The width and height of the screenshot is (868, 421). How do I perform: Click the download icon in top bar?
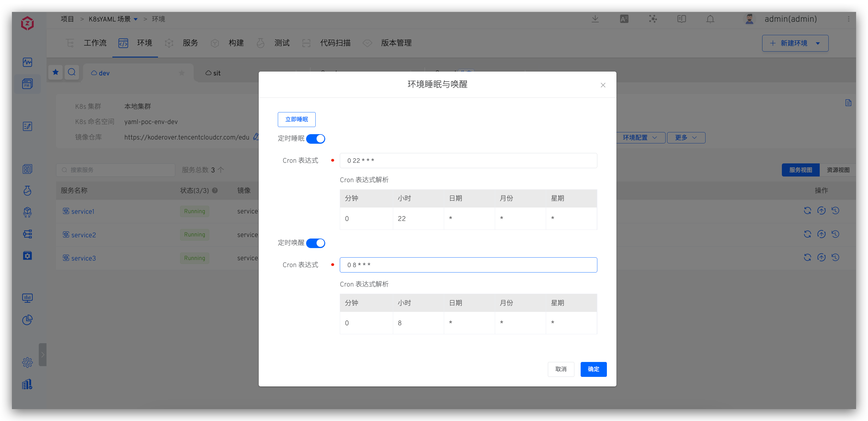(595, 19)
